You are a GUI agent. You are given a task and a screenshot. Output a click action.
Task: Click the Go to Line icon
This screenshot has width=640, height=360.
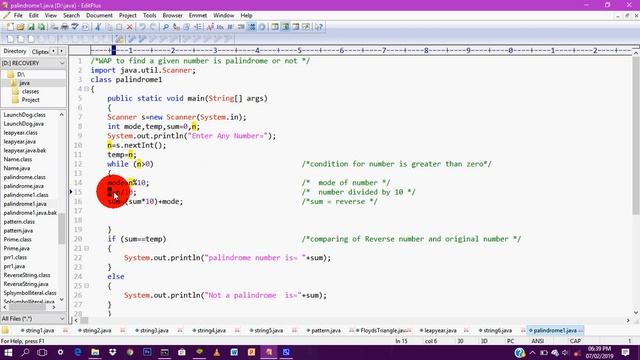(x=198, y=27)
